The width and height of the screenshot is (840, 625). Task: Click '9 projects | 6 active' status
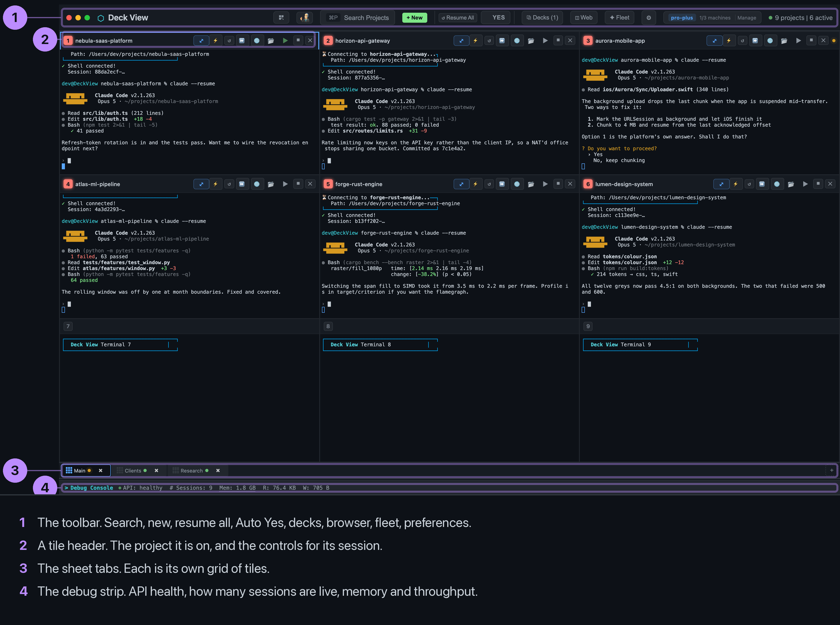(801, 18)
